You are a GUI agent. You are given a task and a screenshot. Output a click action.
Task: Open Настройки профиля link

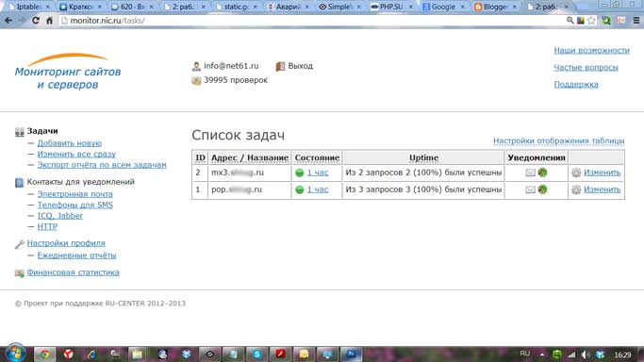click(66, 243)
